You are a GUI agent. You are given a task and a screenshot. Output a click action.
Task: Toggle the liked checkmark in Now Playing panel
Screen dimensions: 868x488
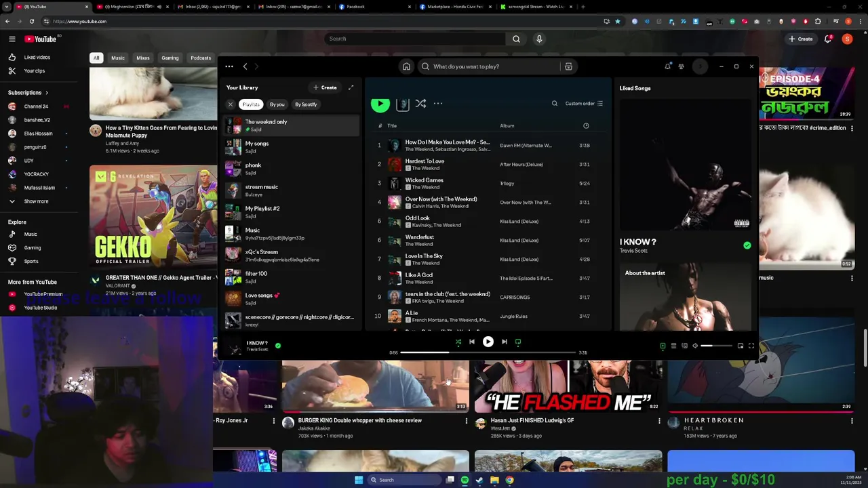(x=747, y=245)
